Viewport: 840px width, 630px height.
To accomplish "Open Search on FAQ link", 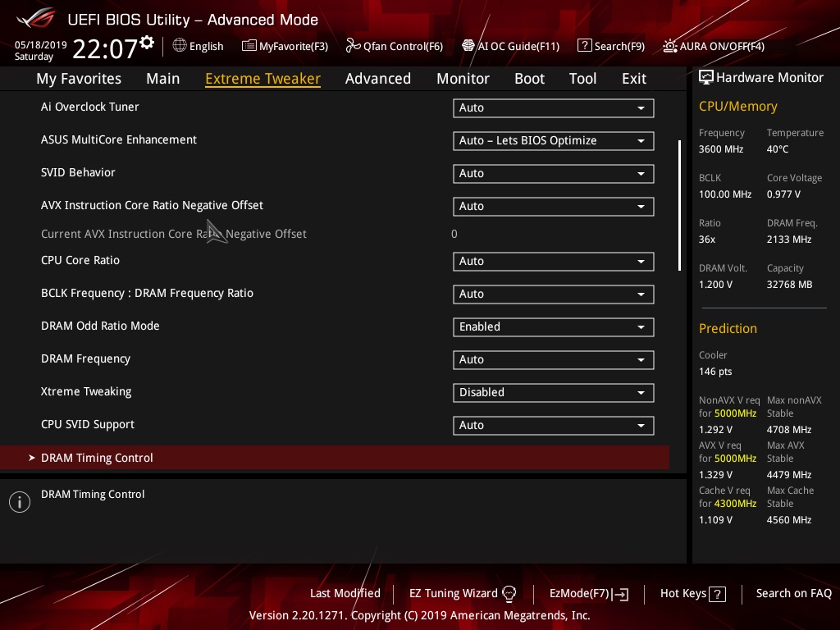I will pyautogui.click(x=793, y=594).
